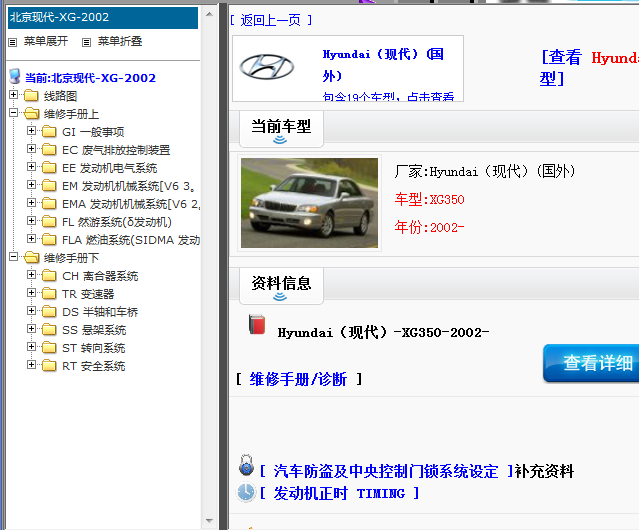Image resolution: width=639 pixels, height=530 pixels.
Task: Click folder icon for EM 发动机机械系统[V6 3
Action: click(x=49, y=186)
